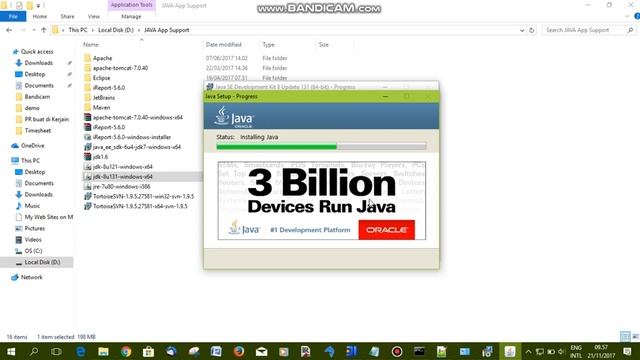Screen dimensions: 640x360
Task: Click 'This PC' in address breadcrumb
Action: (x=78, y=30)
